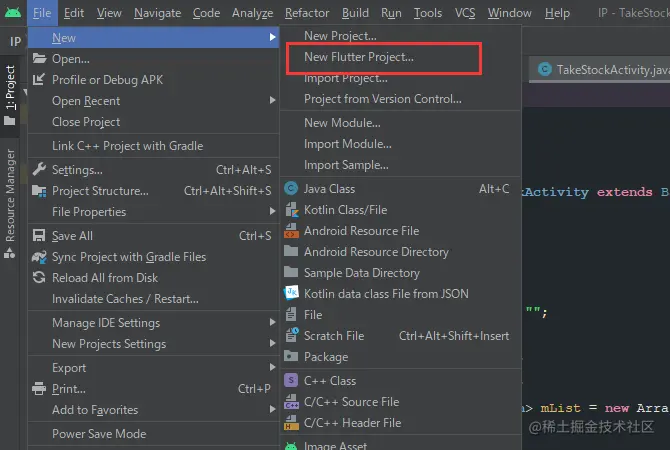
Task: Expand the File Properties submenu
Action: (x=272, y=211)
